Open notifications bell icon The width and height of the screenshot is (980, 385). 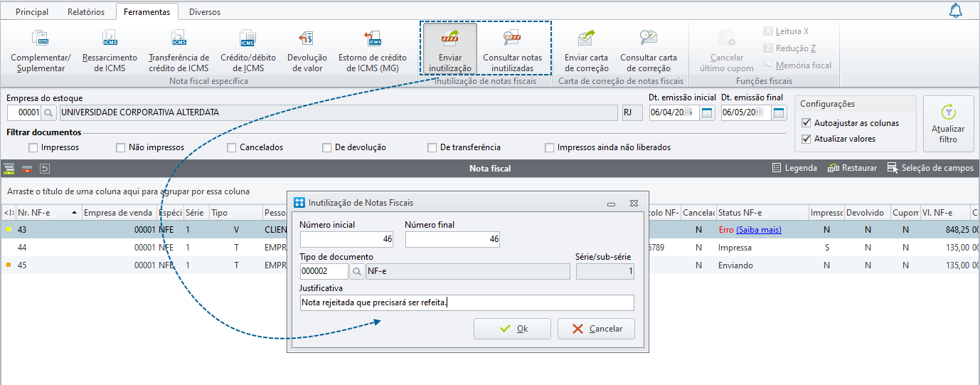tap(956, 11)
